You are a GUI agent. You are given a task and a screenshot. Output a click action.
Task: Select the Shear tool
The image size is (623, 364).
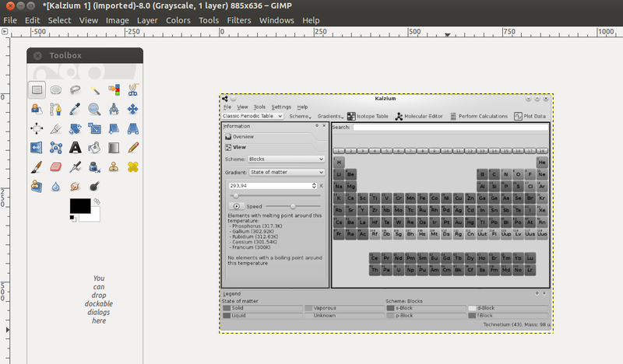pyautogui.click(x=114, y=128)
